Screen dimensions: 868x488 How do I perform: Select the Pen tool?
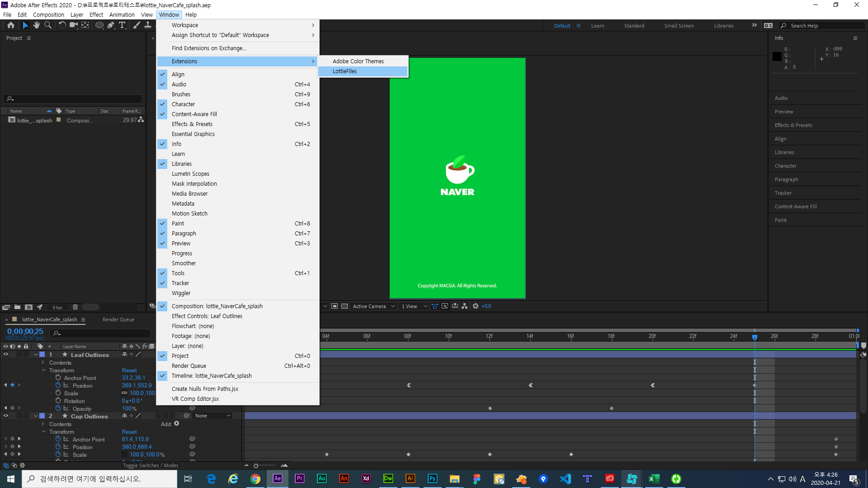tap(111, 25)
